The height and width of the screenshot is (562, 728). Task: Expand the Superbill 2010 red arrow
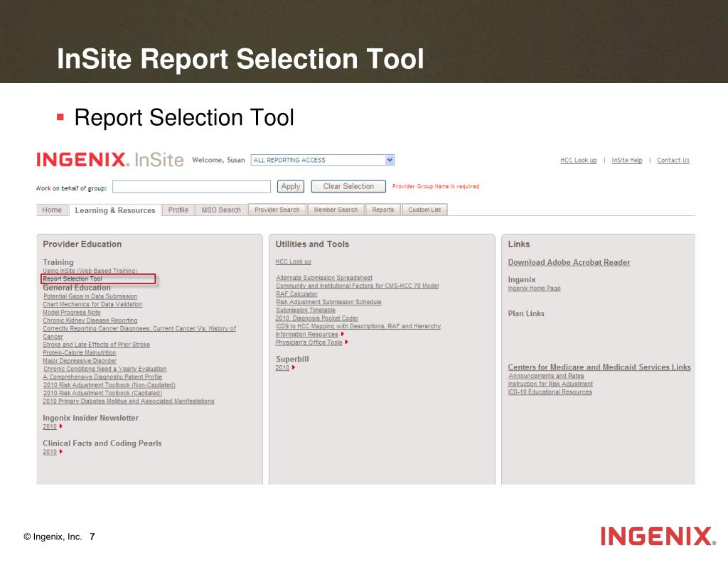[x=294, y=367]
